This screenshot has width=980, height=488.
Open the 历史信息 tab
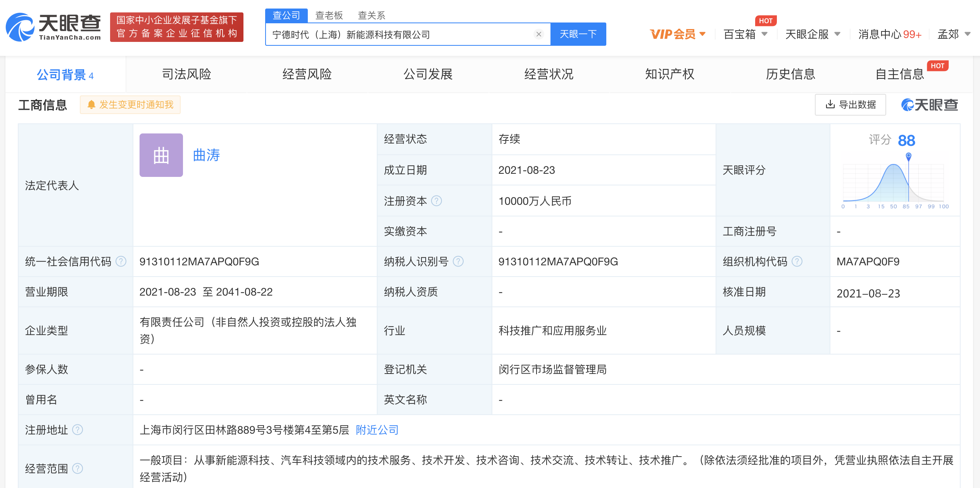click(x=791, y=74)
